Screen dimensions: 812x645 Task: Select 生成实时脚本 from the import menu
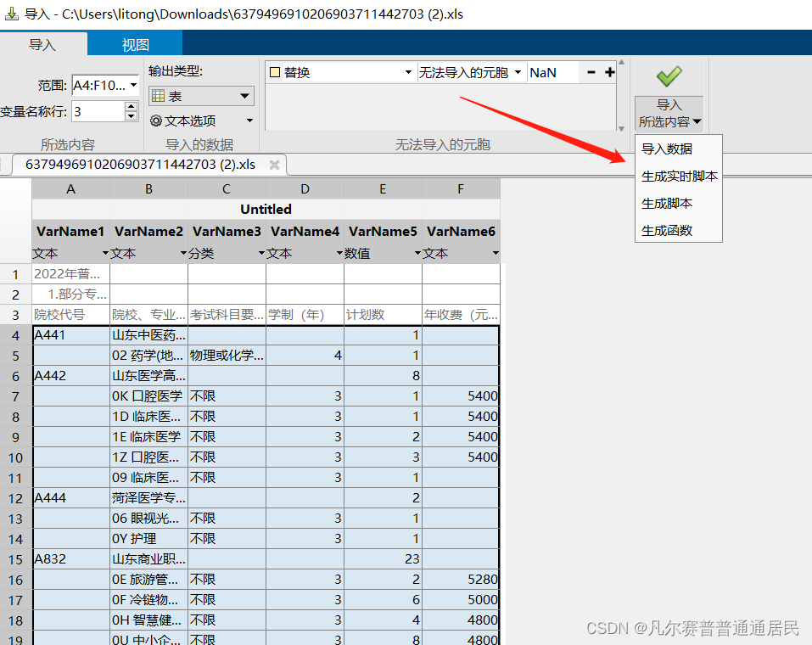[x=679, y=177]
